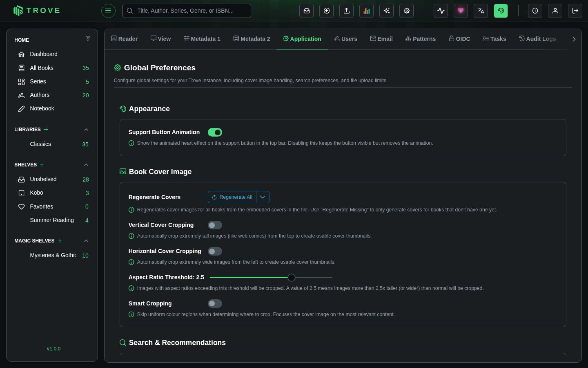Viewport: 588px width, 368px height.
Task: Collapse the Magic Shelves section chevron
Action: click(x=86, y=241)
